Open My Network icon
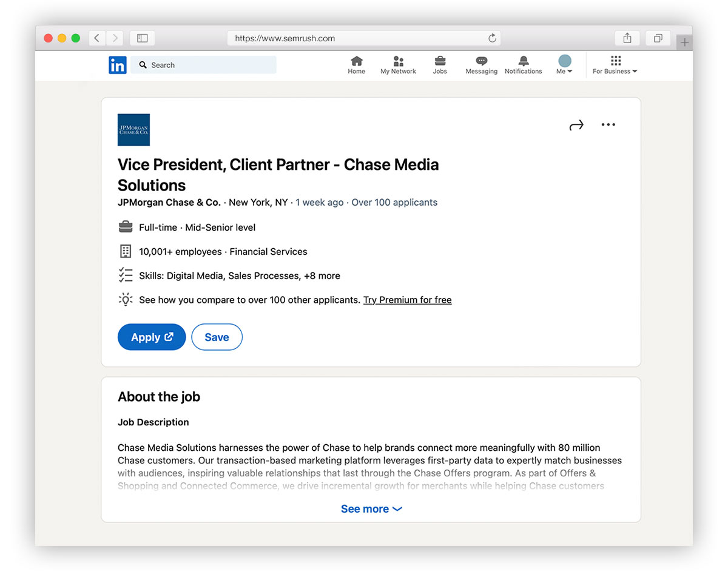This screenshot has height=571, width=728. tap(398, 61)
